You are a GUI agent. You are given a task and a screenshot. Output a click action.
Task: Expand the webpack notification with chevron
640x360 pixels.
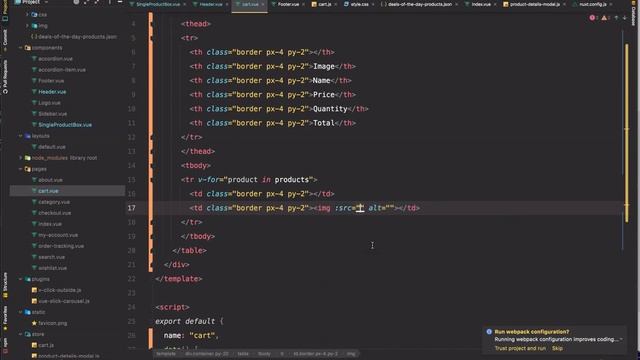click(x=621, y=339)
